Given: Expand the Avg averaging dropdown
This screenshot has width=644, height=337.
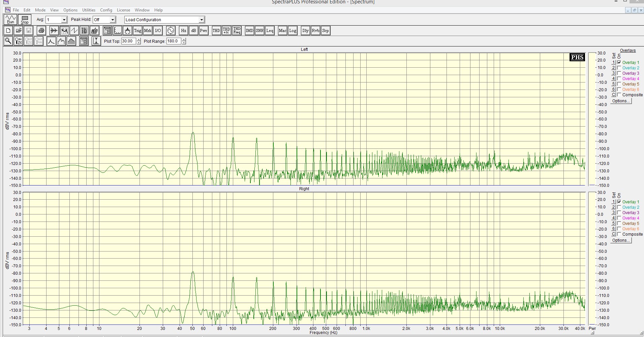Looking at the screenshot, I should coord(64,20).
